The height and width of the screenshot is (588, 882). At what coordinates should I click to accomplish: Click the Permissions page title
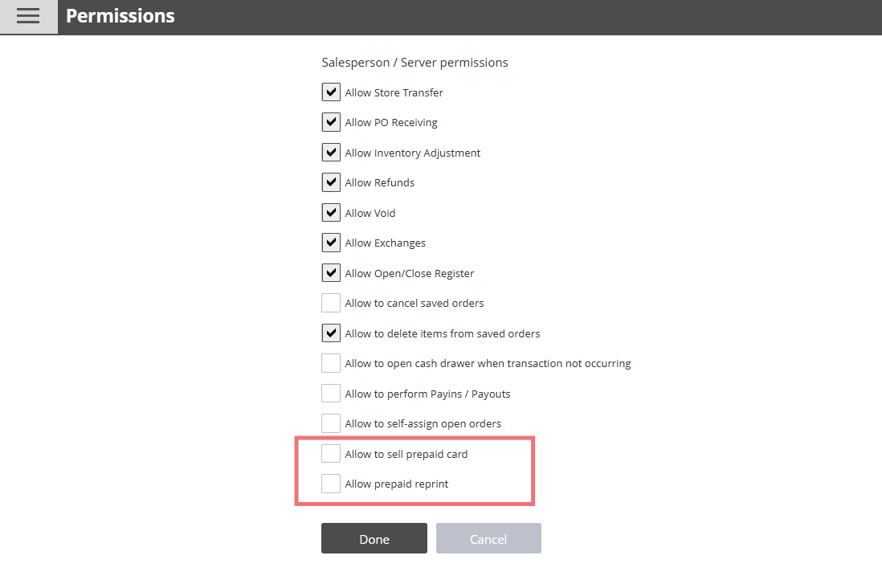(x=120, y=16)
